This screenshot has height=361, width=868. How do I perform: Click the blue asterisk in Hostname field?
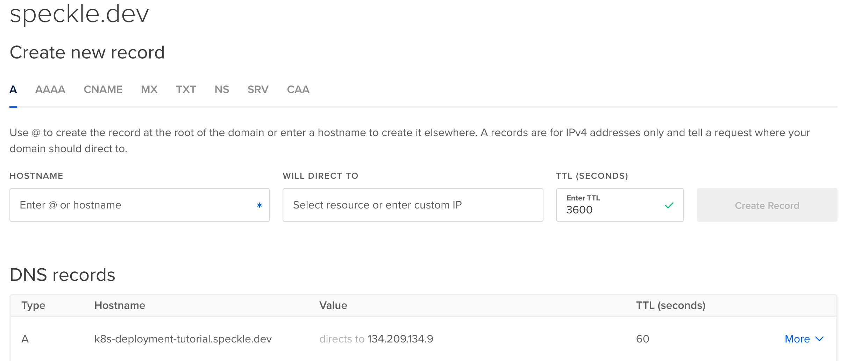259,205
